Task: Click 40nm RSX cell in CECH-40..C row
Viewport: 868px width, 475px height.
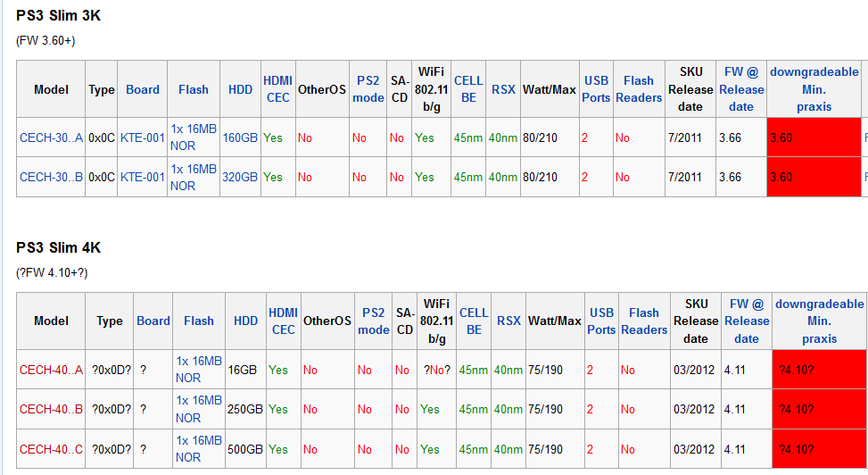Action: point(508,449)
